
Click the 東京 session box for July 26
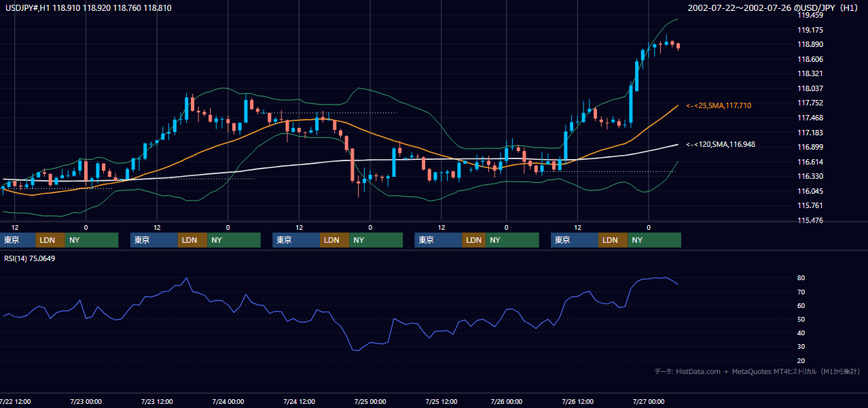(575, 240)
